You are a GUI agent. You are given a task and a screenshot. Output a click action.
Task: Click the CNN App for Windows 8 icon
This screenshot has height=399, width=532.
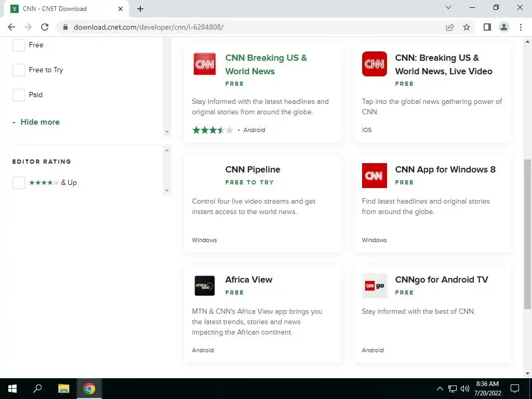(374, 176)
